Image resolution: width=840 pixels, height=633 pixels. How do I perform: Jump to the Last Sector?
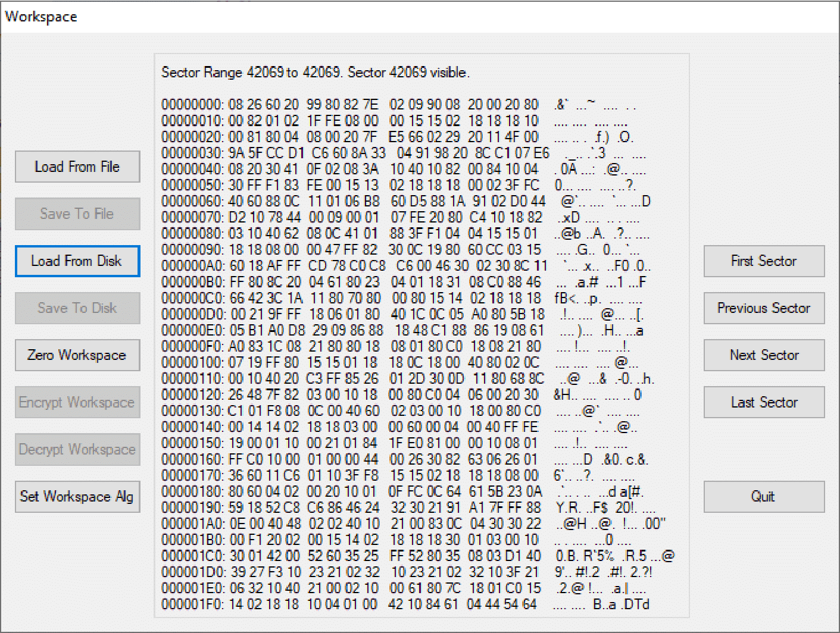point(764,402)
